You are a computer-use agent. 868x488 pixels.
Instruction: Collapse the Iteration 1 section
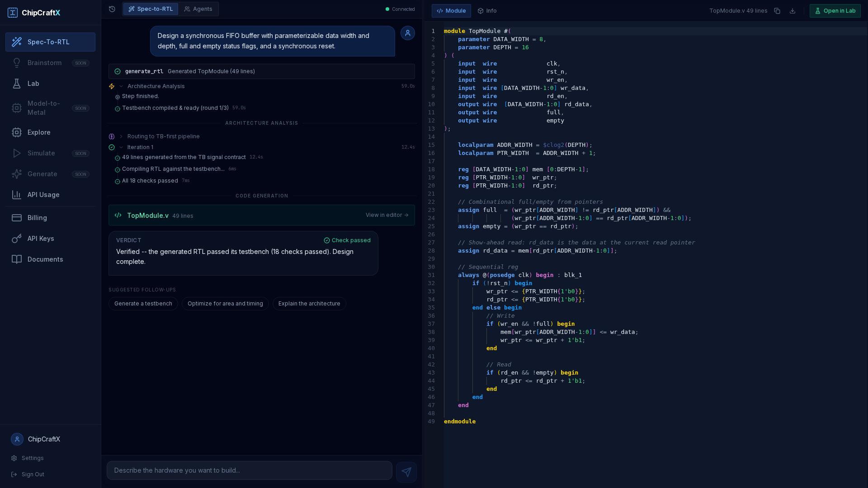[121, 147]
